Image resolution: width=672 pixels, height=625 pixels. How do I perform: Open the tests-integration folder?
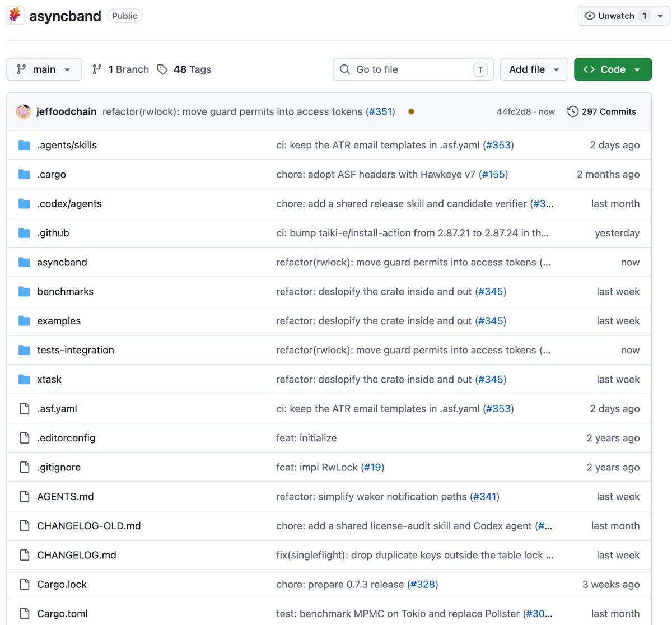click(x=76, y=350)
